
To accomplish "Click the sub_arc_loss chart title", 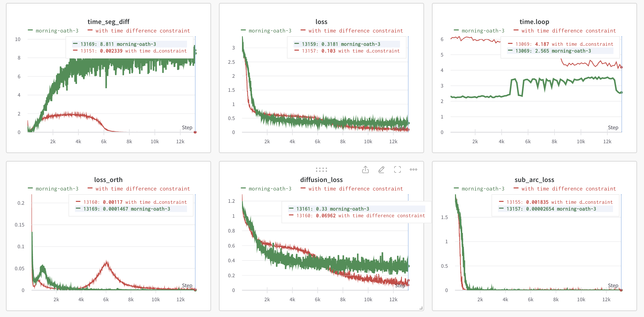I will [534, 180].
